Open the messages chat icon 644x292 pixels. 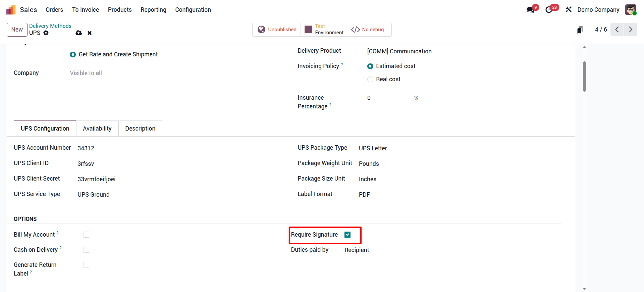[530, 10]
